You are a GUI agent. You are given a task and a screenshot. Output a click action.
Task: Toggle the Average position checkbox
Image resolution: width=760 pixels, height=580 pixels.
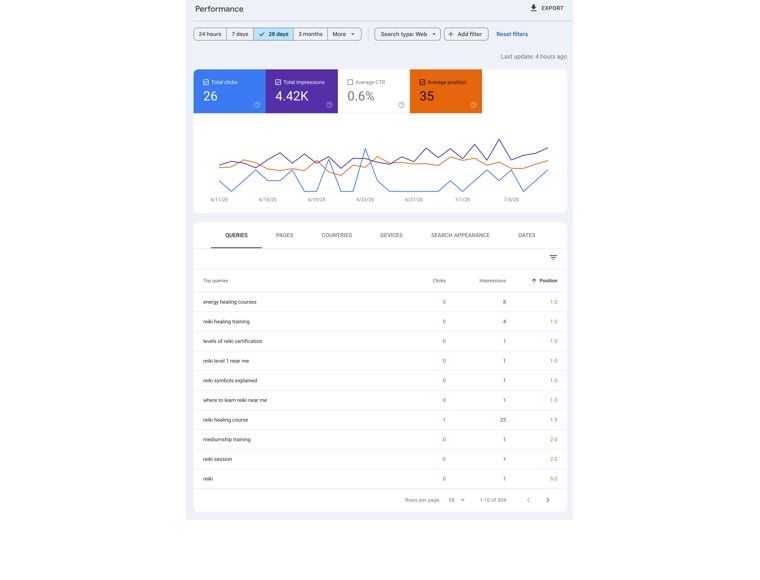tap(422, 82)
